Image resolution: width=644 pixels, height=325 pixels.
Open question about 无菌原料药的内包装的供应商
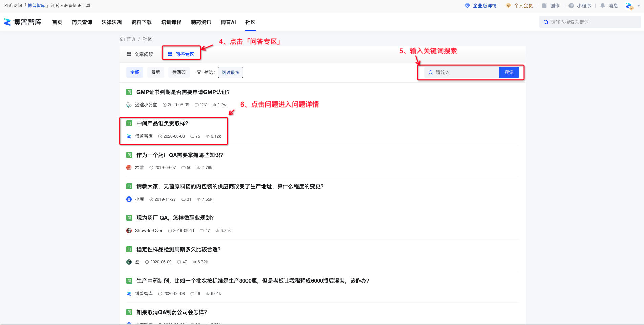[230, 186]
